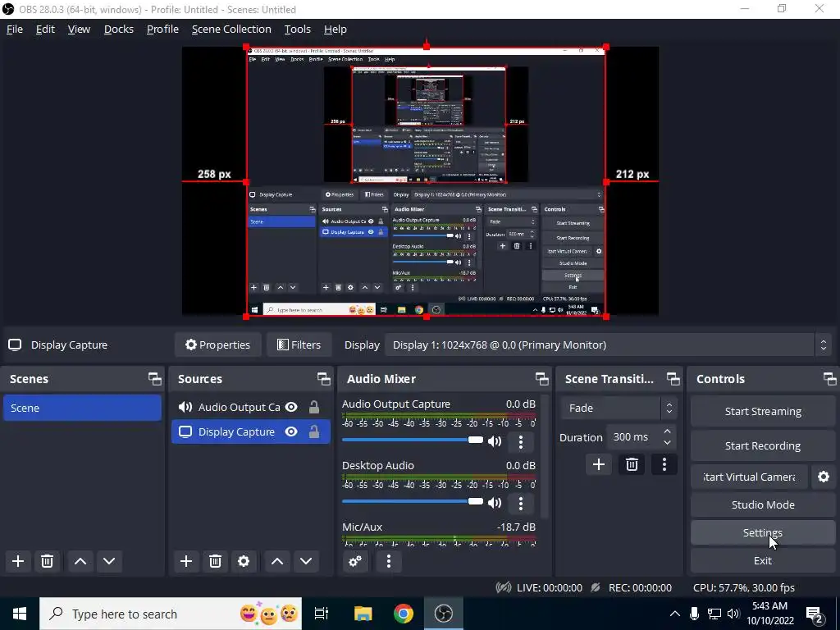840x630 pixels.
Task: Add a new source with plus icon
Action: 186,561
